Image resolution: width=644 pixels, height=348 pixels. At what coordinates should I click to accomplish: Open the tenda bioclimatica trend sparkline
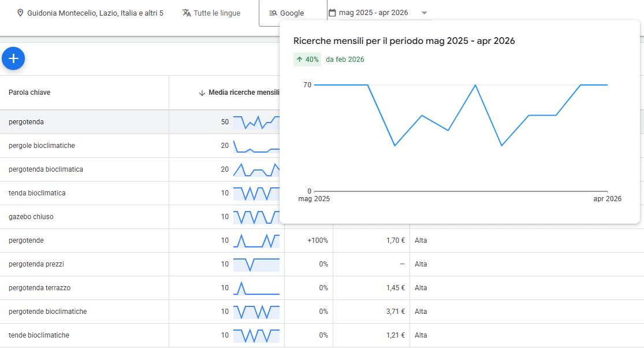[x=256, y=193]
